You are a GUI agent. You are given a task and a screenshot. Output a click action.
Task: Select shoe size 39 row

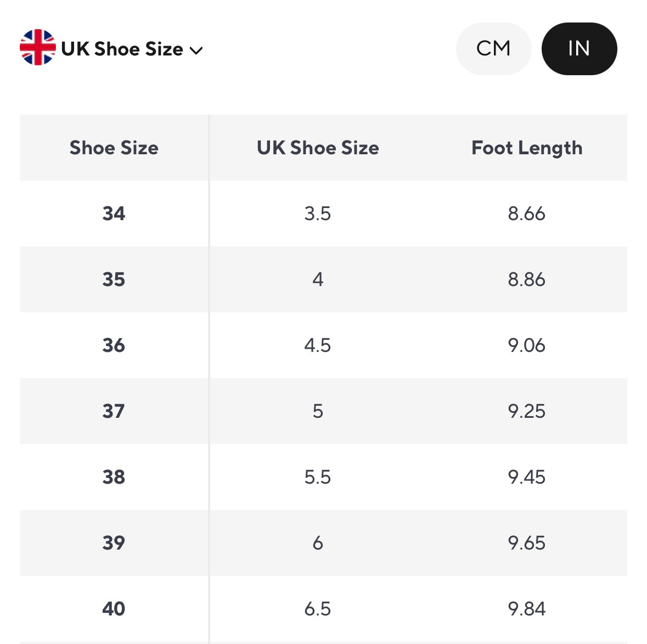click(114, 542)
